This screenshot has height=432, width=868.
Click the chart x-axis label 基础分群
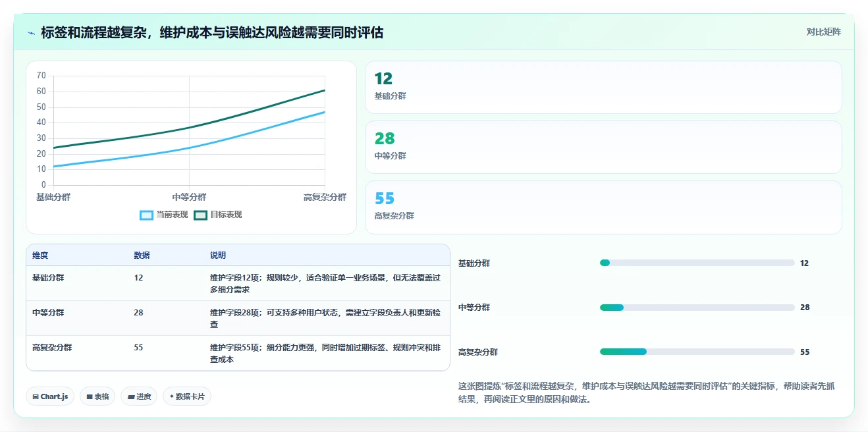pyautogui.click(x=53, y=197)
